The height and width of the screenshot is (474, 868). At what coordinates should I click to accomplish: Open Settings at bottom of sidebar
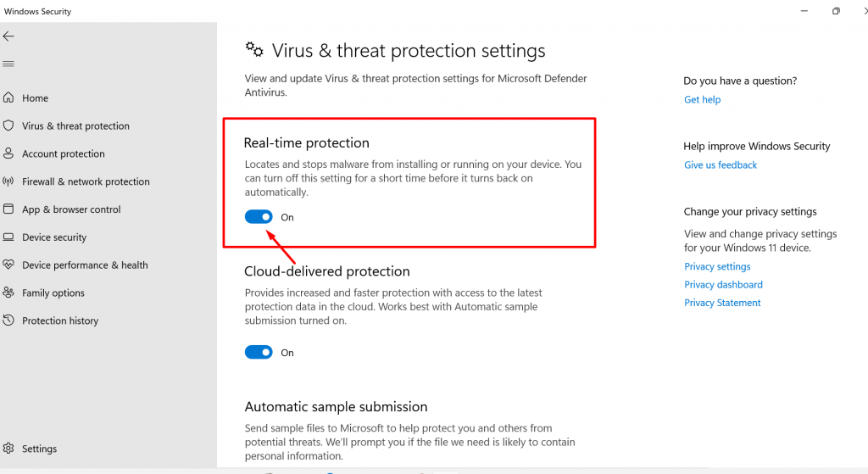(39, 449)
